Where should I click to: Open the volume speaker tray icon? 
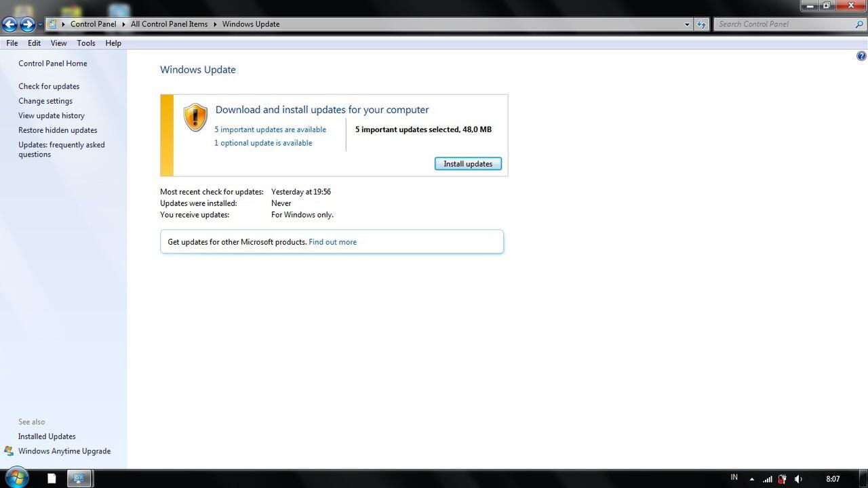point(798,479)
